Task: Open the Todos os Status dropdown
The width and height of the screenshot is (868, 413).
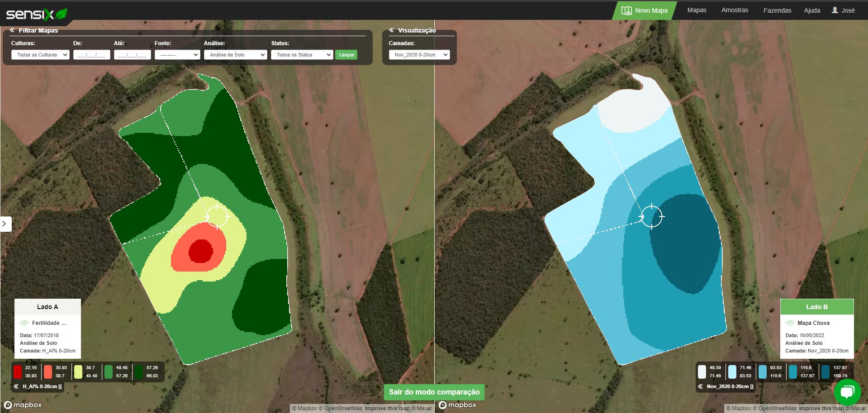Action: pyautogui.click(x=302, y=55)
